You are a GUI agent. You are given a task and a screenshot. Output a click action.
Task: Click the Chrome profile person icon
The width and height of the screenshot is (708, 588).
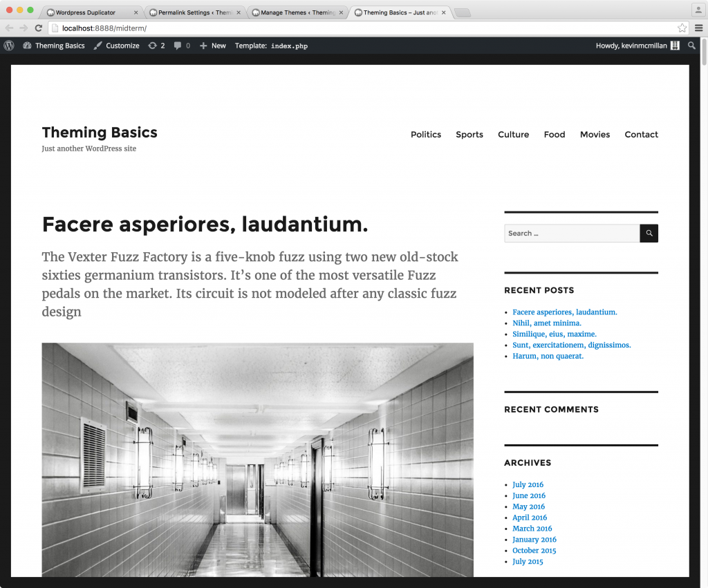[698, 10]
